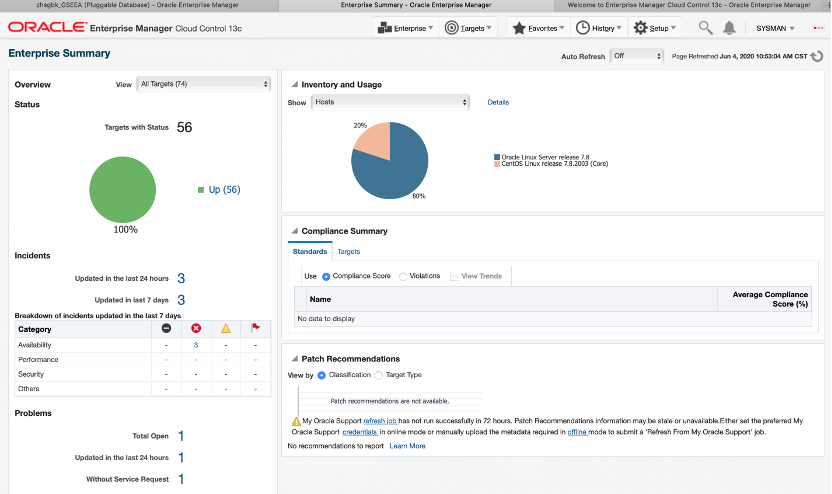Click the credentials link
This screenshot has width=832, height=494.
click(360, 432)
